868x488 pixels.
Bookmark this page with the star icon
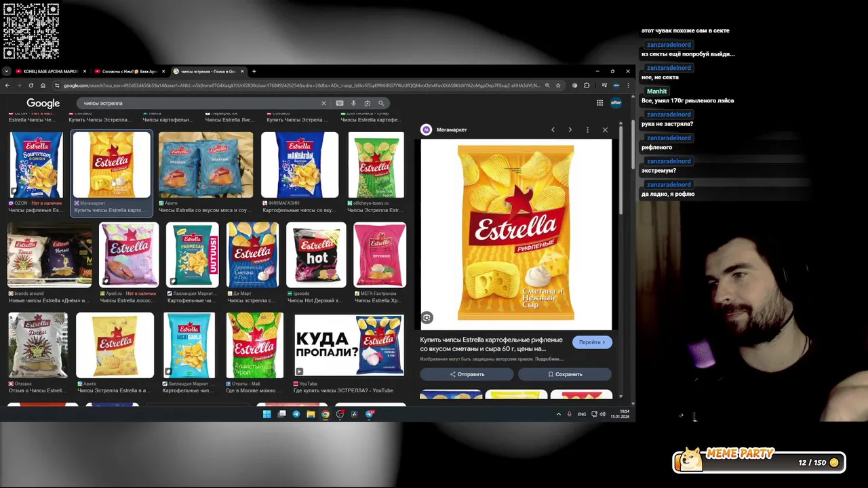pos(558,85)
